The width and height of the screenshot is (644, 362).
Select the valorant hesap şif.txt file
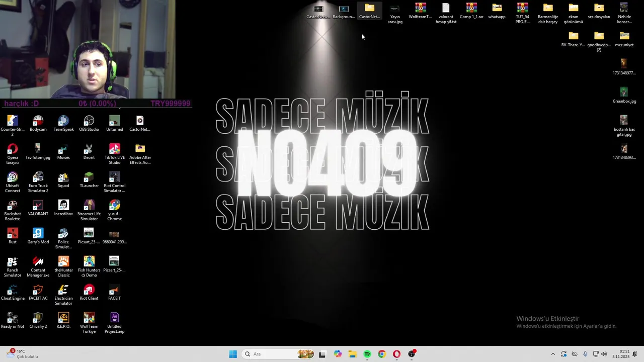pos(446,13)
